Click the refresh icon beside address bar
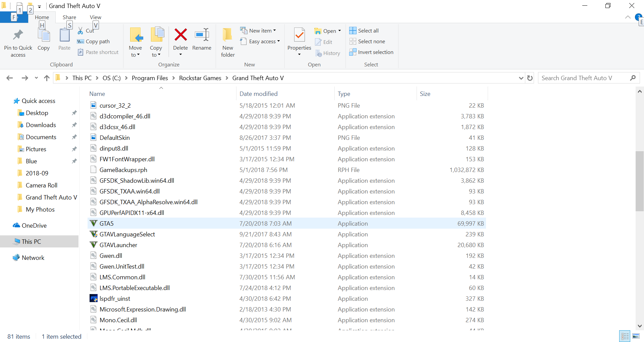The width and height of the screenshot is (644, 342). tap(530, 78)
